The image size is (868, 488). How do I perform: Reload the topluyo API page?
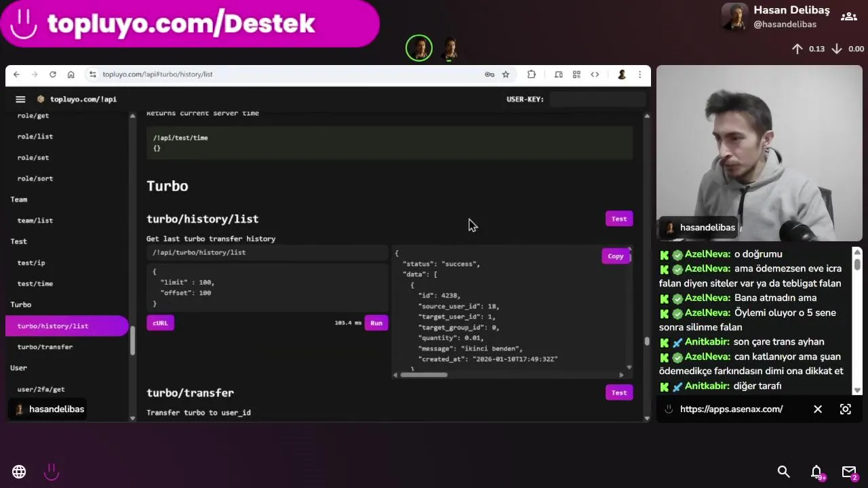[52, 75]
